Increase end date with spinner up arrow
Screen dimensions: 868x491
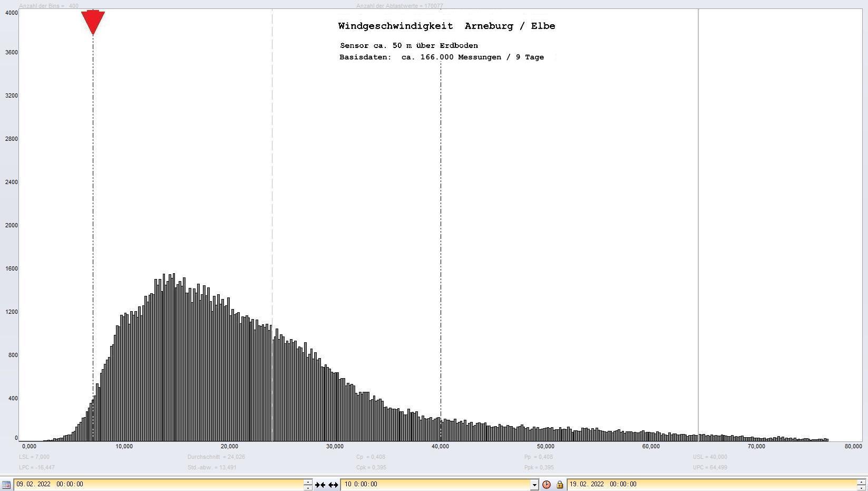point(862,482)
